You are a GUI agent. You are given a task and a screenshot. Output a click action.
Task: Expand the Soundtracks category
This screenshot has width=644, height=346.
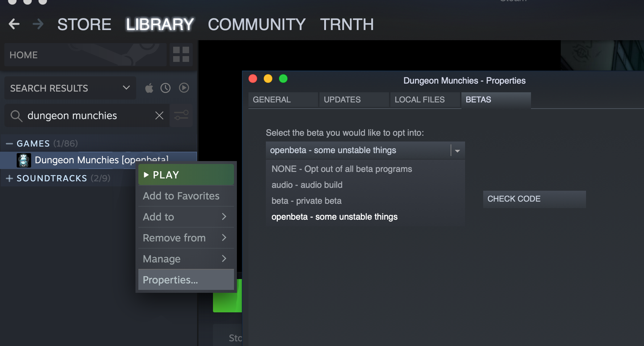[9, 178]
